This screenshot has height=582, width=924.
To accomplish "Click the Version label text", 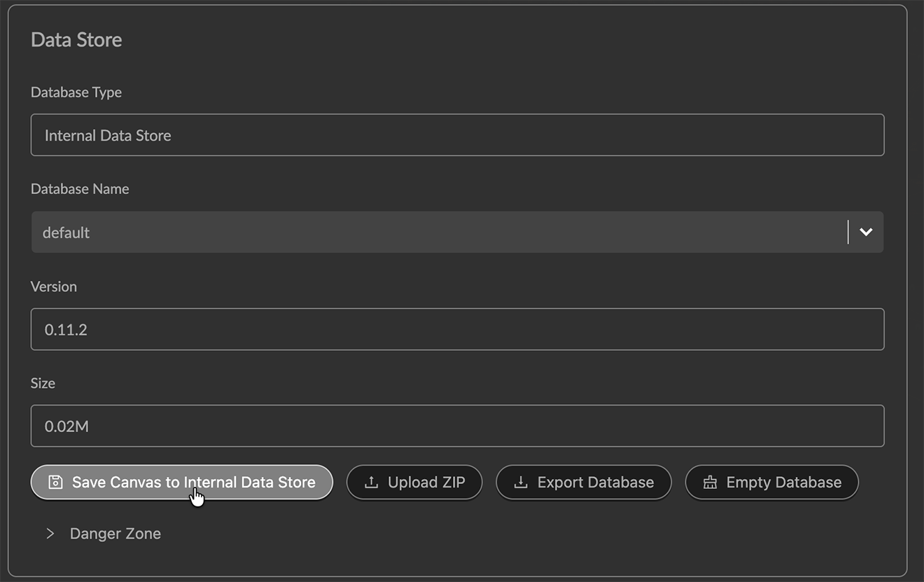I will pyautogui.click(x=54, y=286).
